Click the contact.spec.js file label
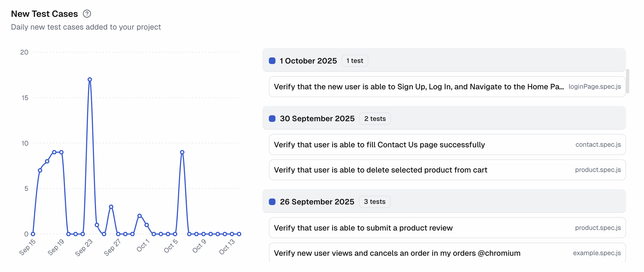This screenshot has width=644, height=272. coord(598,145)
